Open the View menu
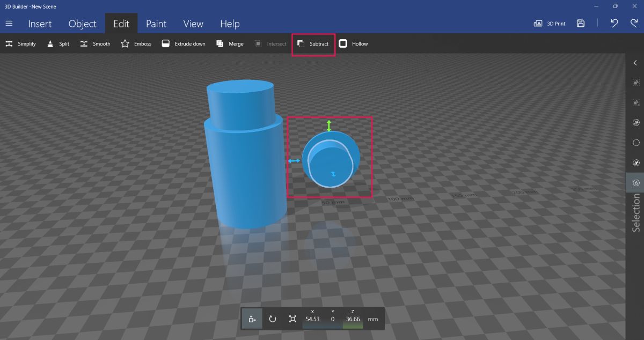 coord(193,24)
